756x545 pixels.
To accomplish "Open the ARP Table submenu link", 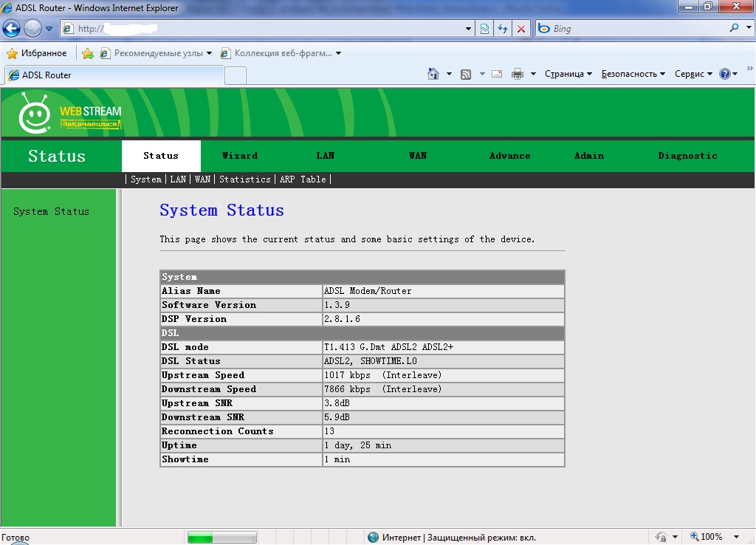I will click(303, 179).
